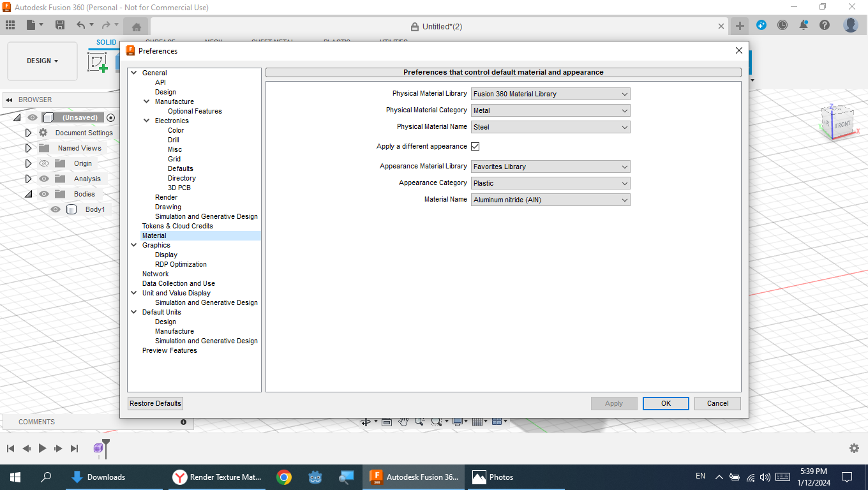Open the Display Settings monitor icon
The width and height of the screenshot is (868, 490).
(457, 422)
